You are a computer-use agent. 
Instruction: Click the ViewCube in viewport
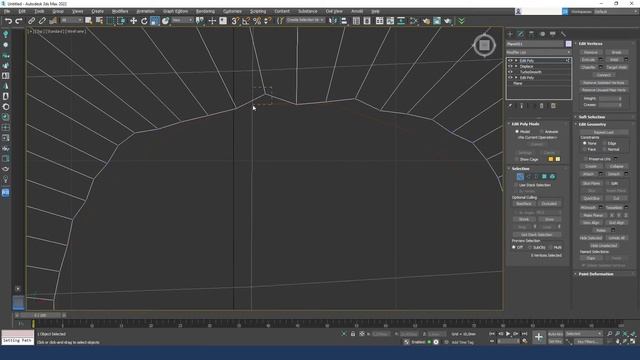tap(484, 45)
